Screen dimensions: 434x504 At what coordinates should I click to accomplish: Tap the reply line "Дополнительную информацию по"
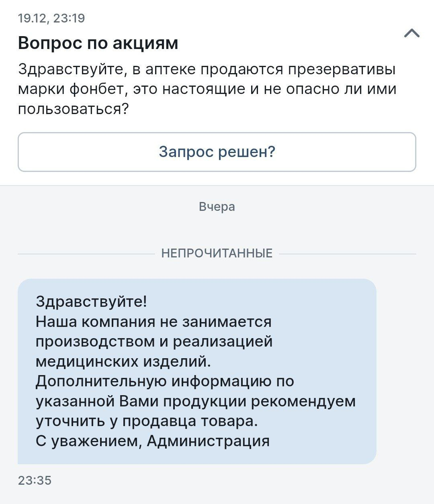(165, 381)
